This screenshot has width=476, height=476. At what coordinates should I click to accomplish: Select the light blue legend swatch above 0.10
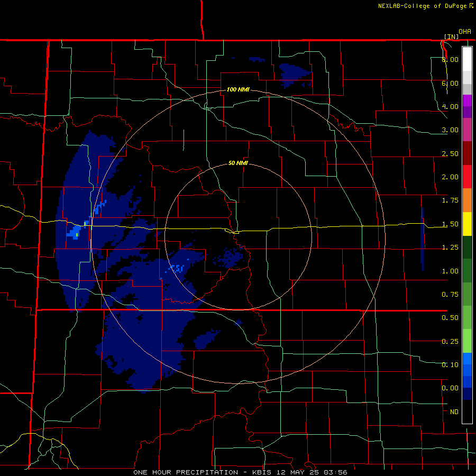467,359
